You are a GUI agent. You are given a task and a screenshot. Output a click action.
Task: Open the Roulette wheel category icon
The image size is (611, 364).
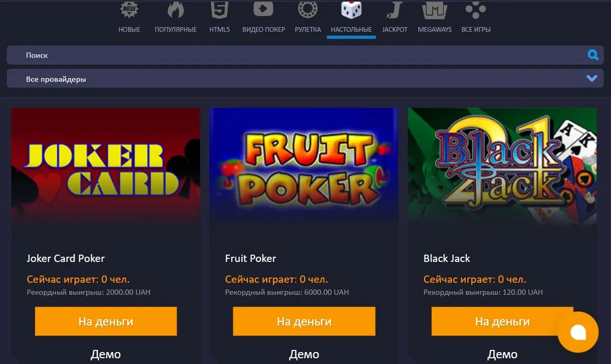tap(308, 9)
